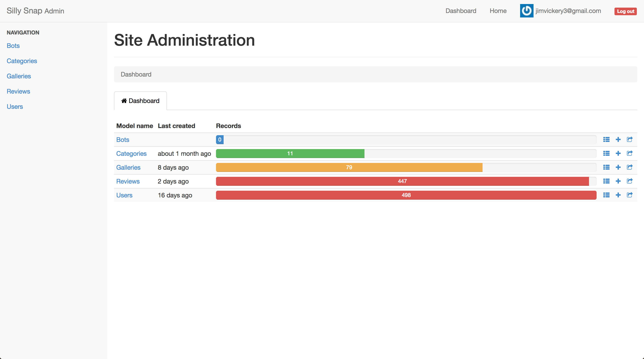
Task: Click Reviews model name in table
Action: point(128,181)
